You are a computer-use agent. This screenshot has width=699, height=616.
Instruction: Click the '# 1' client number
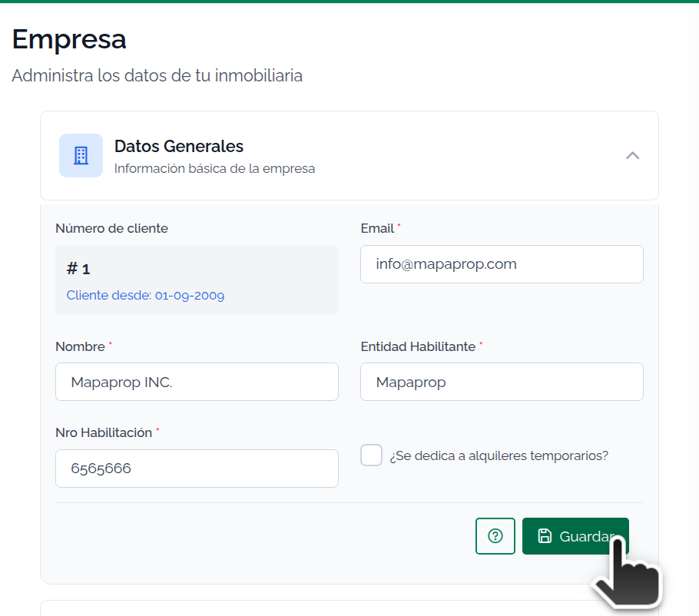click(78, 269)
